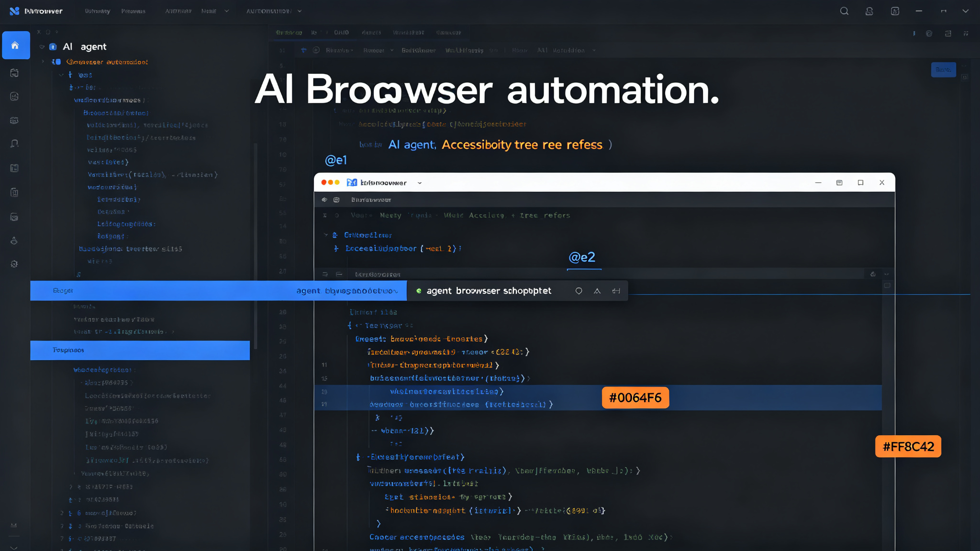Click the enter-return icon in agent search bar

[x=616, y=291]
